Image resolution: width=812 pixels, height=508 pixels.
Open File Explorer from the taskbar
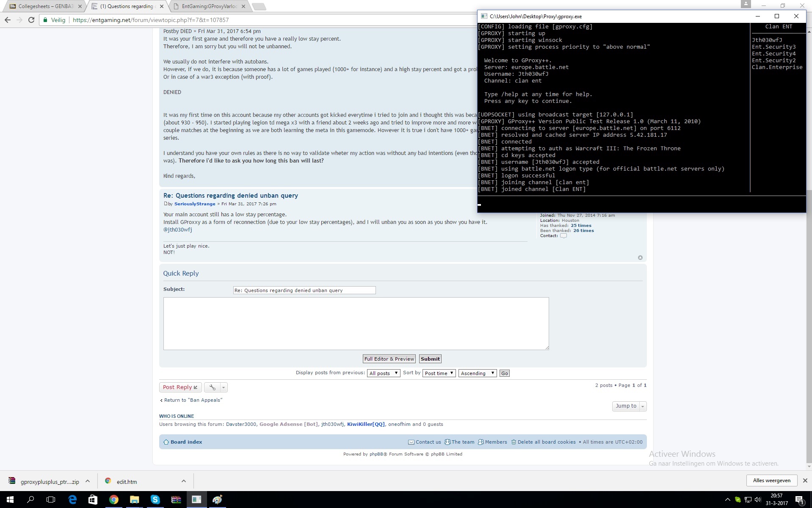click(x=134, y=500)
